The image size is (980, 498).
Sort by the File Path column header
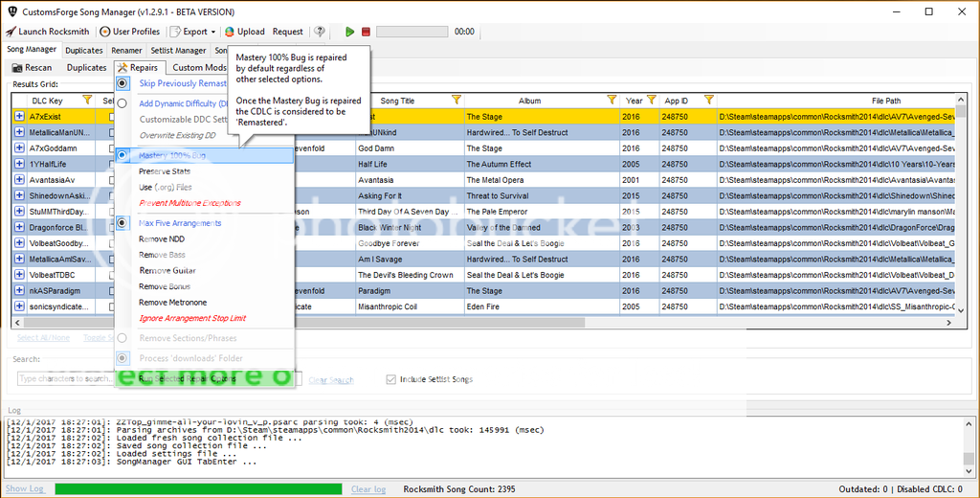tap(886, 101)
